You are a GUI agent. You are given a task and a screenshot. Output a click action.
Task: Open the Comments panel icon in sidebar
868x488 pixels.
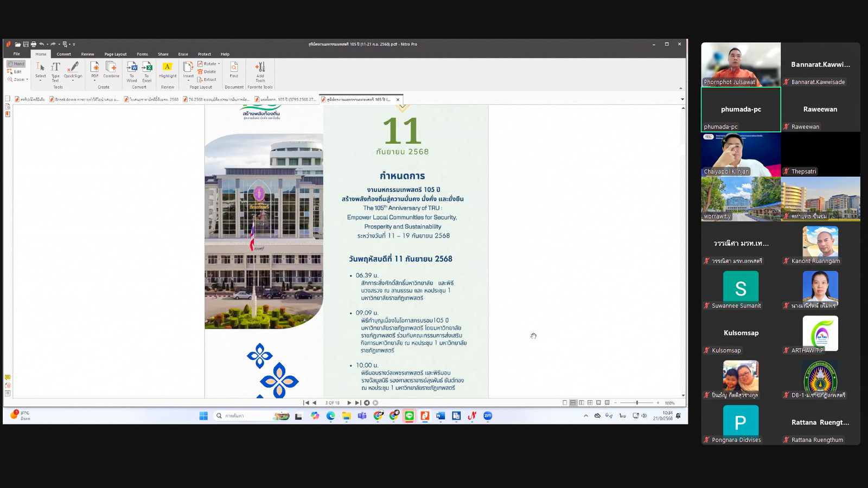pos(8,377)
